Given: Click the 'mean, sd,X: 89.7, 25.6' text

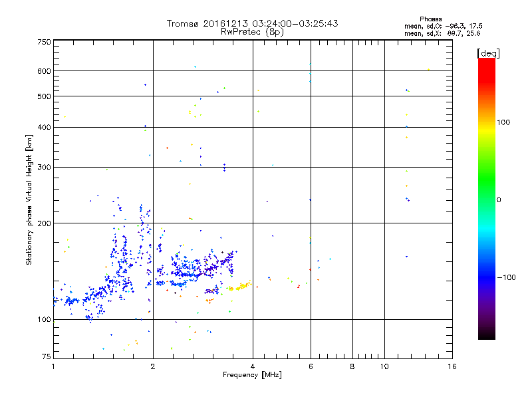Looking at the screenshot, I should coord(442,33).
